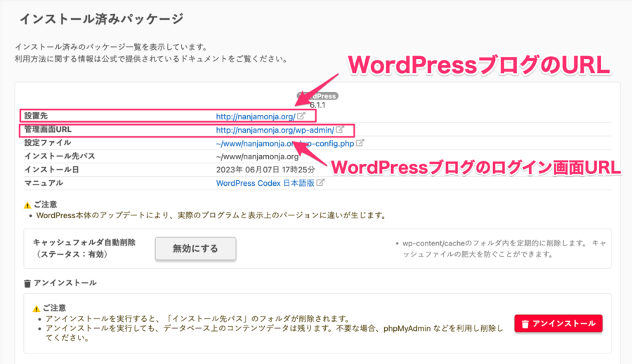Open the http://nanjamonja.org/ site link

(256, 116)
